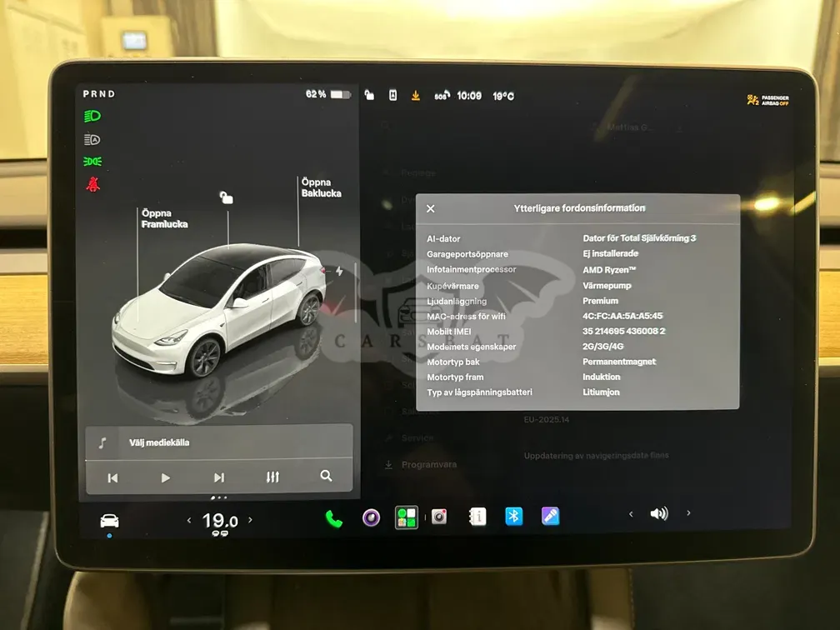Select the MAC address 4C:FC:AA:5A:A5:45
The height and width of the screenshot is (630, 840).
622,316
